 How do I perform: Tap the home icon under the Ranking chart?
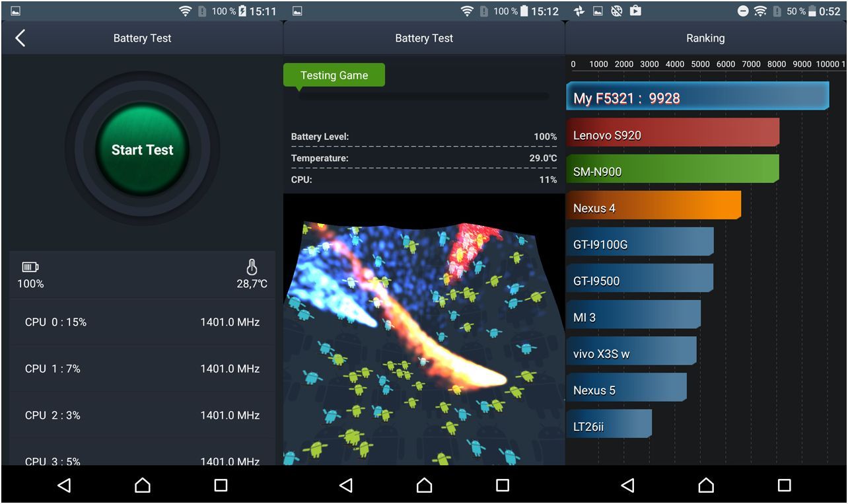(x=705, y=486)
